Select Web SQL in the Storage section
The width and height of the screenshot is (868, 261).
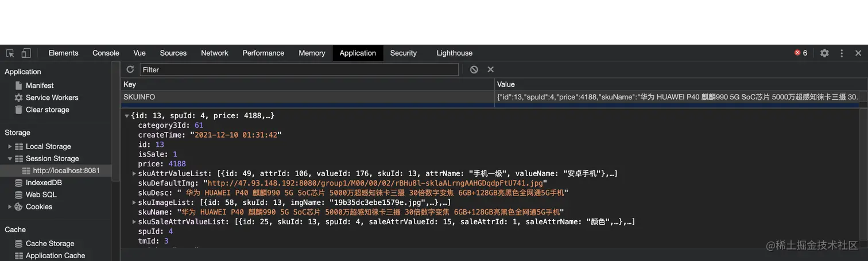click(41, 194)
